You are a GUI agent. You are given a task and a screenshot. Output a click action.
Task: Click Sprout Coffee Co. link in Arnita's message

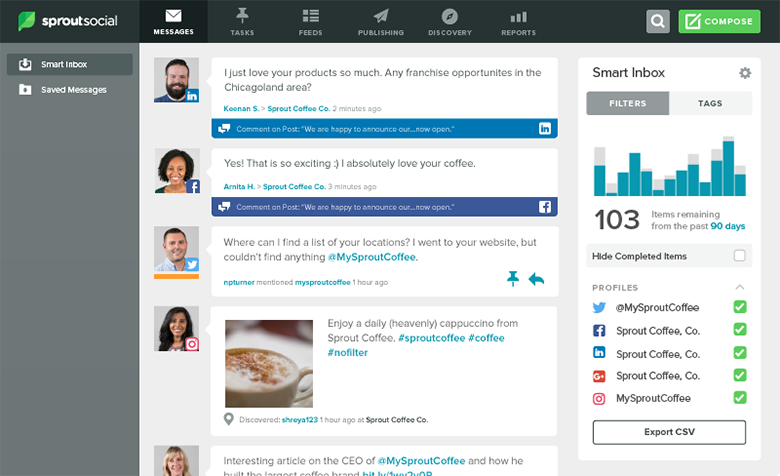pyautogui.click(x=294, y=187)
